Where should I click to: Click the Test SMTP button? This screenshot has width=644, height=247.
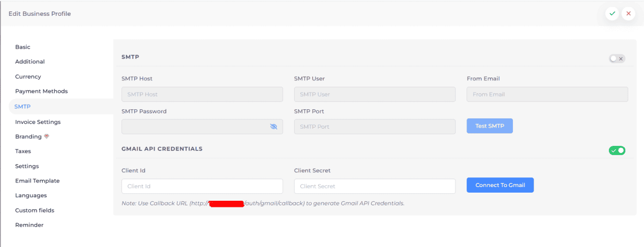489,126
